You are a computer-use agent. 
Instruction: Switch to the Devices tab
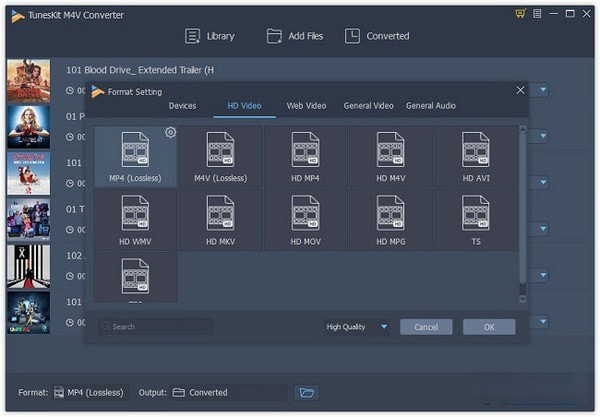pyautogui.click(x=183, y=106)
